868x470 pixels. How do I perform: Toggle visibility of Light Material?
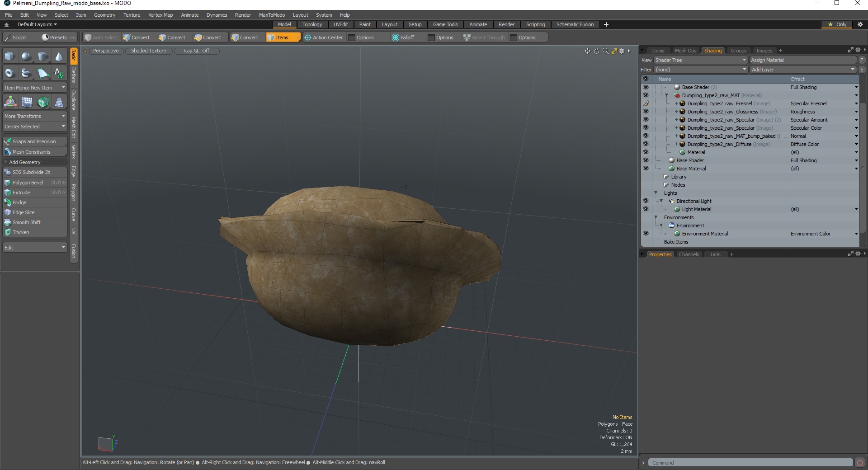pyautogui.click(x=646, y=209)
